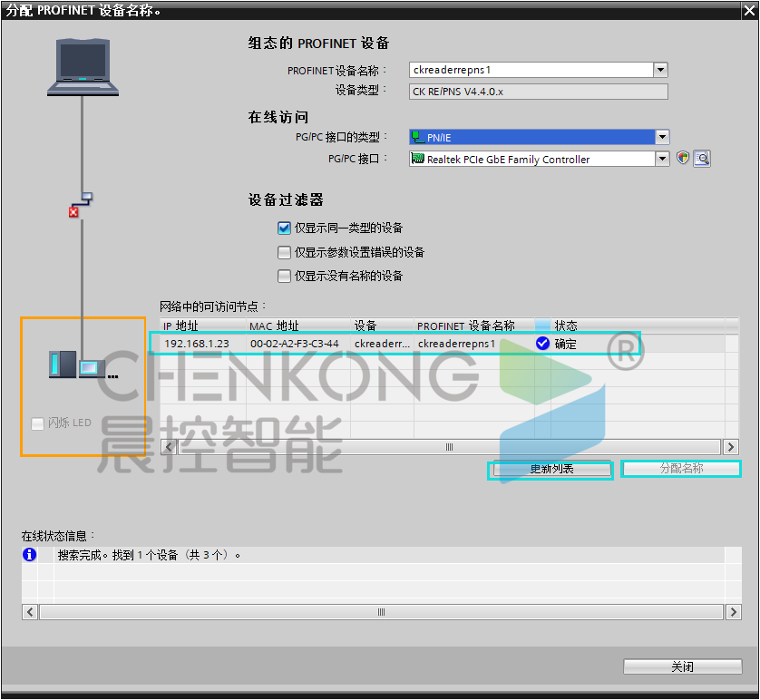Click the search interface properties magnifier icon
Image resolution: width=760 pixels, height=700 pixels.
(701, 159)
